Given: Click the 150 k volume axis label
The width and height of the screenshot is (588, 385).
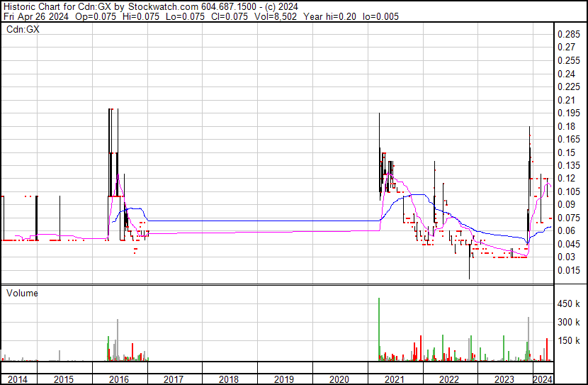Looking at the screenshot, I should [x=569, y=341].
